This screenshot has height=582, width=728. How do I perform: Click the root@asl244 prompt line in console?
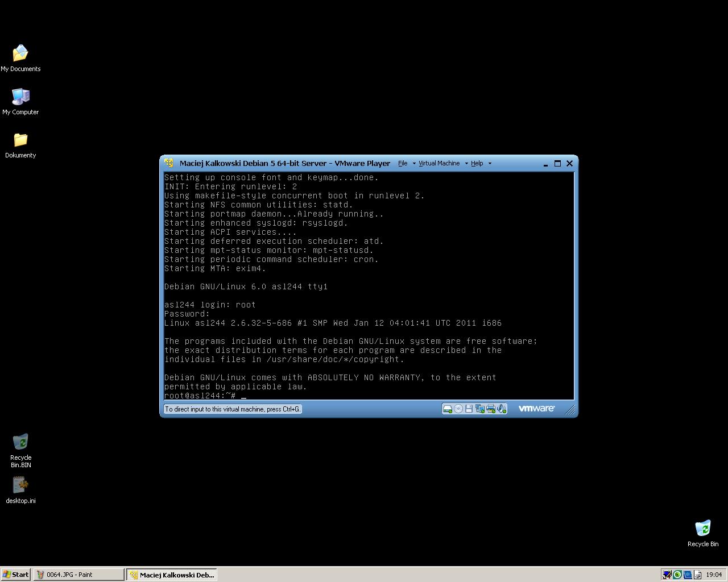point(205,396)
